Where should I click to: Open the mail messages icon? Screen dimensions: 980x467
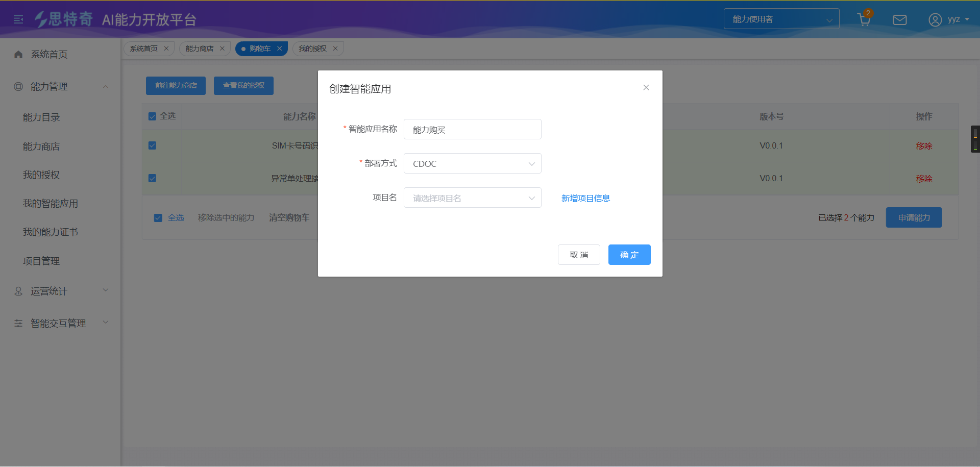(x=900, y=20)
